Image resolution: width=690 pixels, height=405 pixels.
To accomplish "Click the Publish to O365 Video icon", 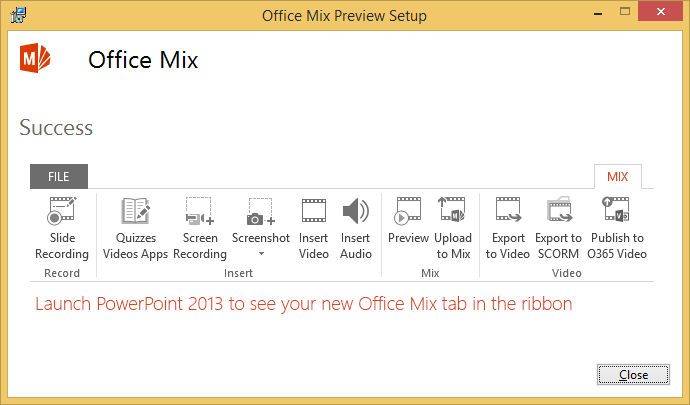I will [x=617, y=212].
